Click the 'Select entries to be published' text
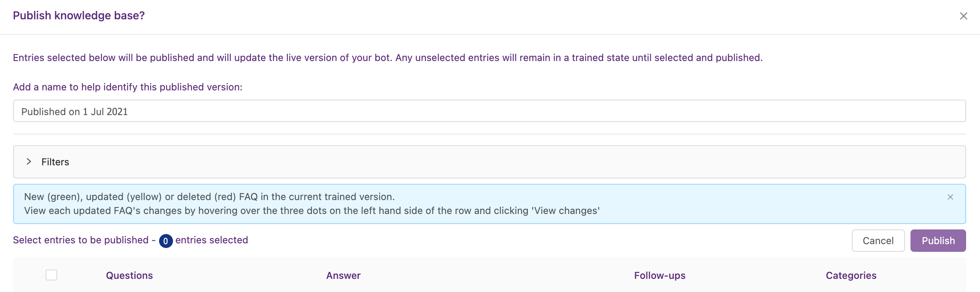This screenshot has width=980, height=292. (x=81, y=240)
